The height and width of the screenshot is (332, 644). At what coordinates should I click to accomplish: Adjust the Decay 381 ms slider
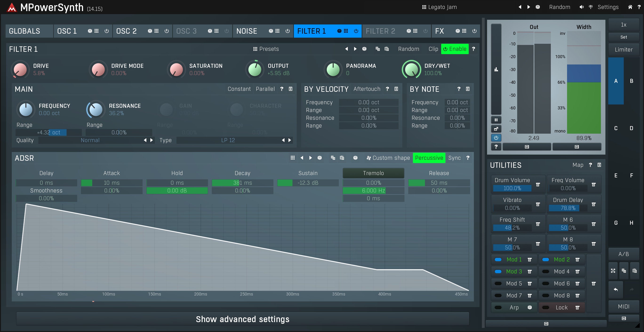click(242, 183)
